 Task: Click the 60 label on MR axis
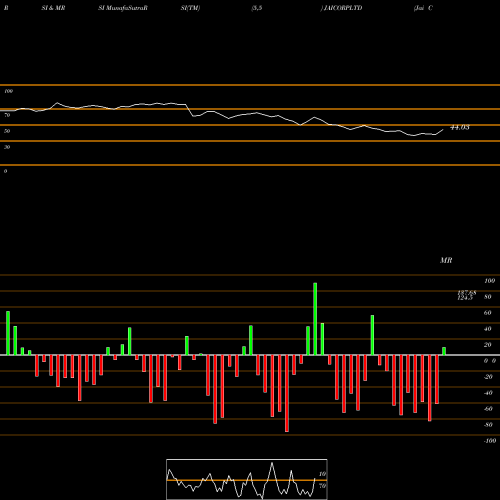[x=488, y=313]
